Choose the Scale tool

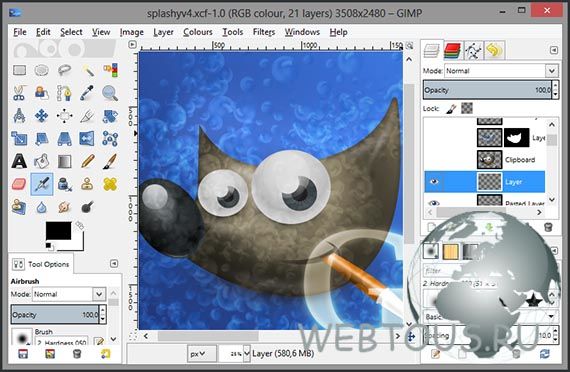click(19, 139)
